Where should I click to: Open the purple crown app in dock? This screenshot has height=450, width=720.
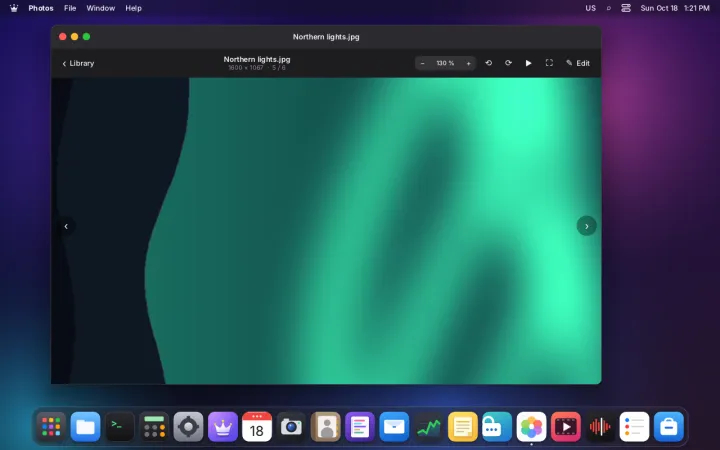point(223,427)
